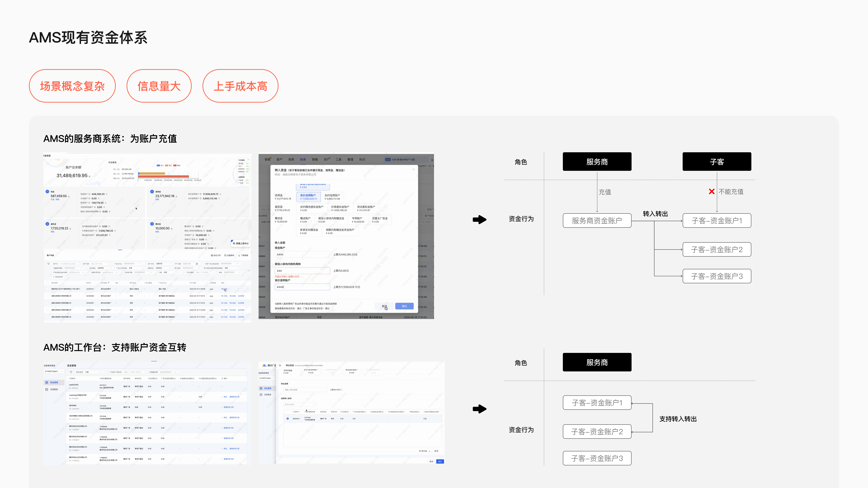Click 确定 in the 转出资金 panel

coord(440,461)
